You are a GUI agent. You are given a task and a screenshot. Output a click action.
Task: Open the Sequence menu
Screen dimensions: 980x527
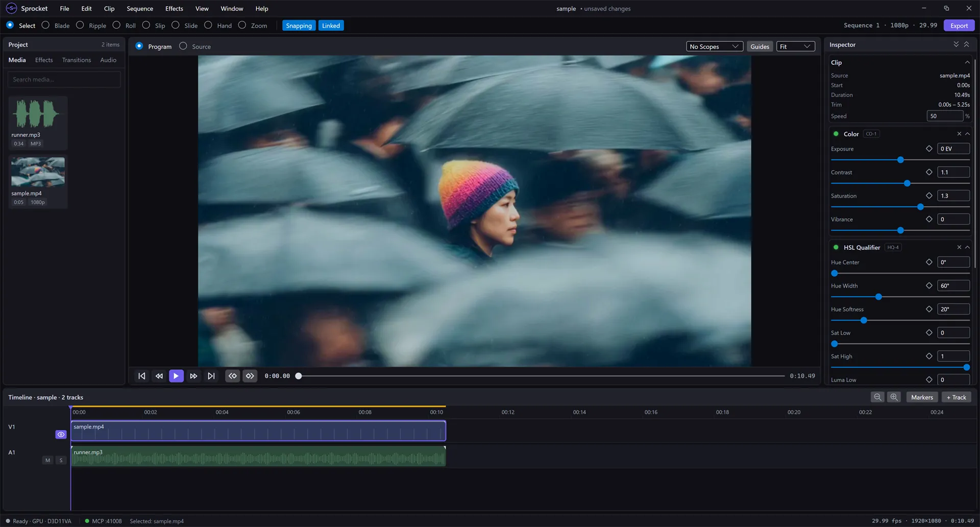pos(140,9)
